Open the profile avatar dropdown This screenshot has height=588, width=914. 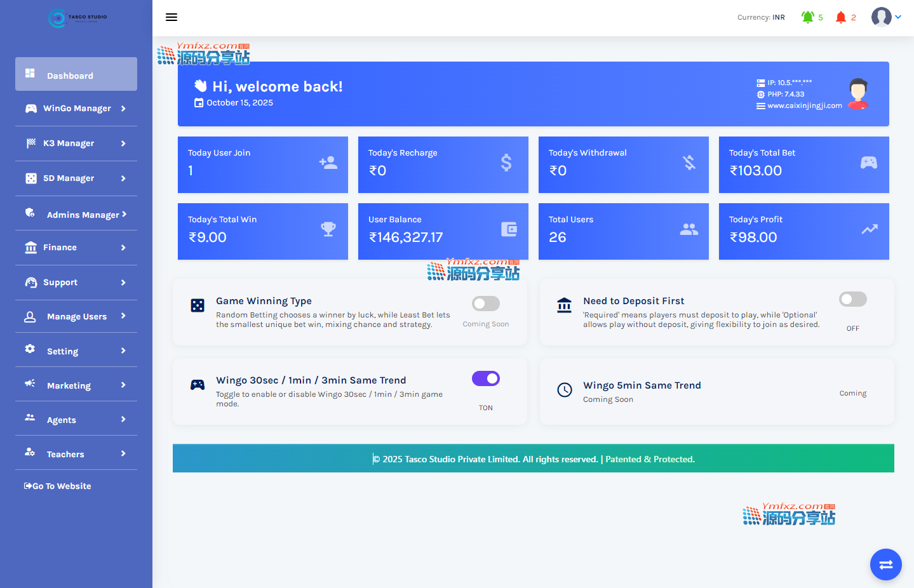885,17
